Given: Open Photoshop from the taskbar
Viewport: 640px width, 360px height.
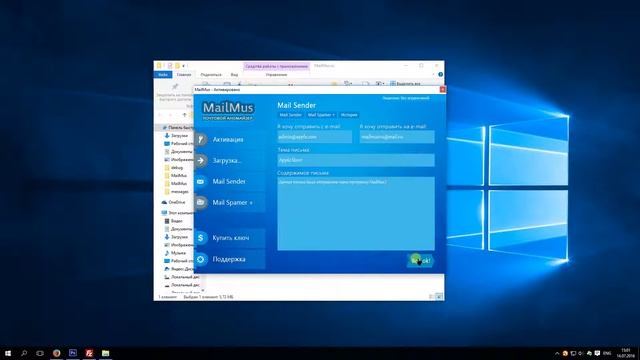Looking at the screenshot, I should pos(73,353).
